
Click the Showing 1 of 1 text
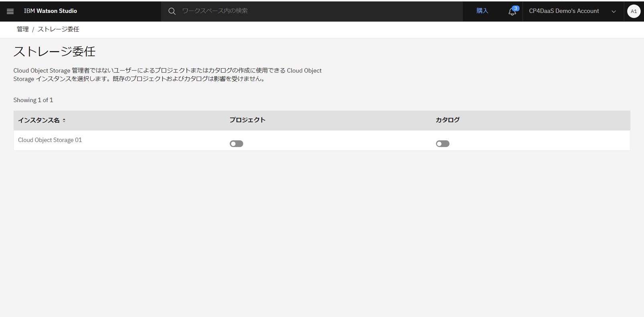click(33, 100)
